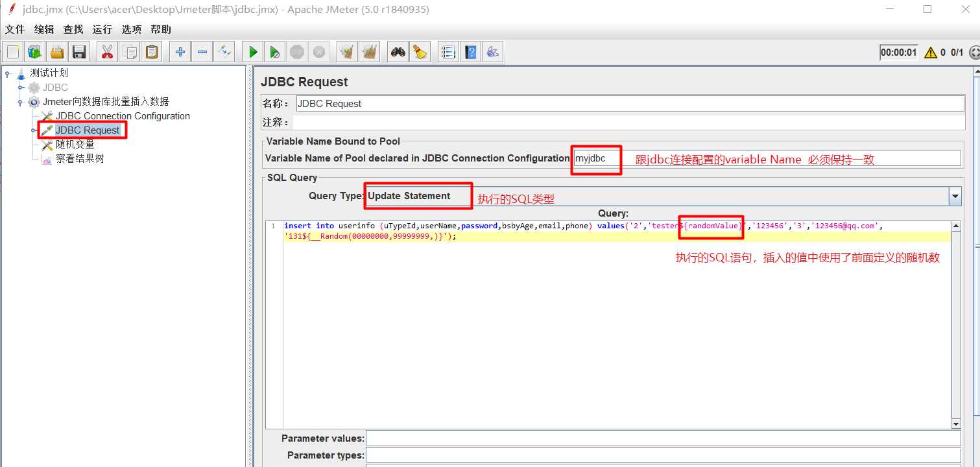
Task: Open the Query Type dropdown arrow
Action: 955,196
